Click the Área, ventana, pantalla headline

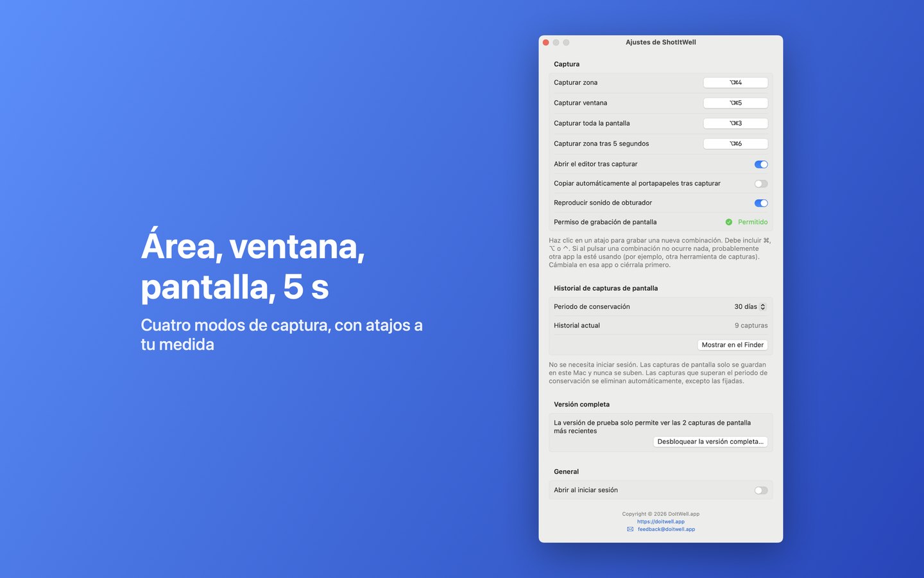tap(253, 265)
